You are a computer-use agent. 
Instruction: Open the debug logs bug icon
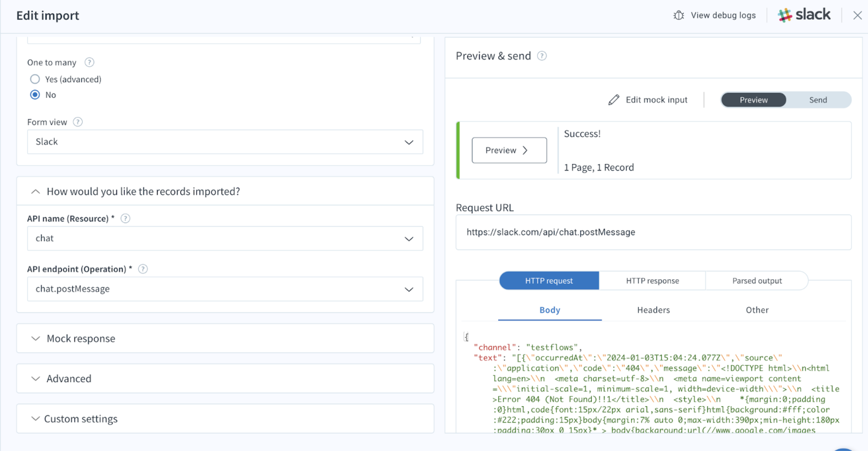(x=678, y=16)
